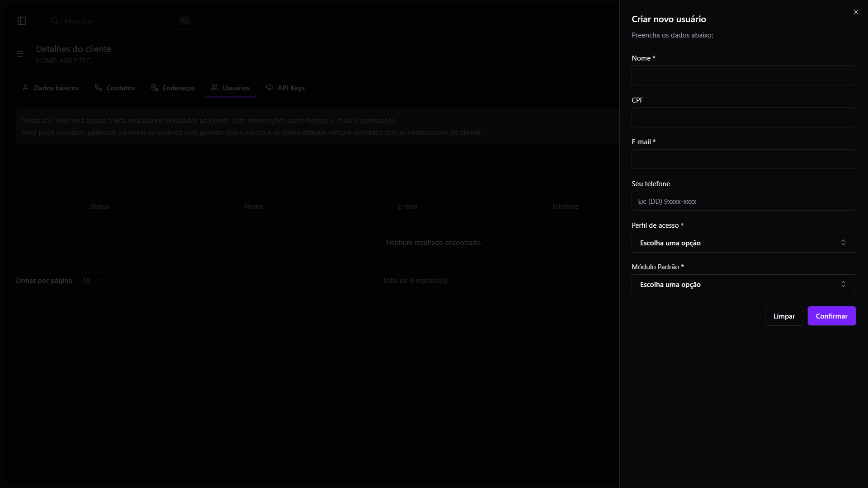Close the Criar novo usuário panel

coord(856,12)
